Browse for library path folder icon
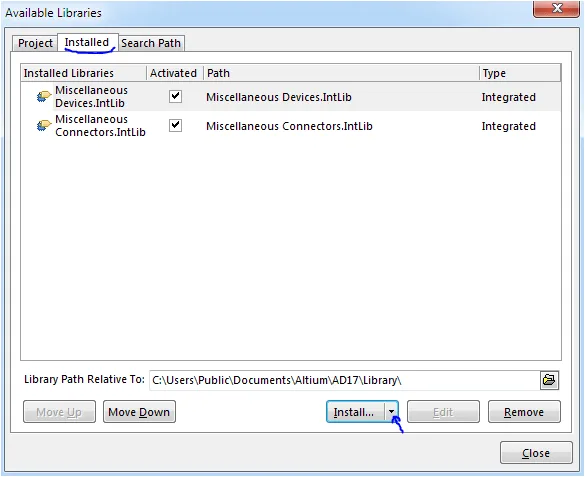 click(x=549, y=380)
